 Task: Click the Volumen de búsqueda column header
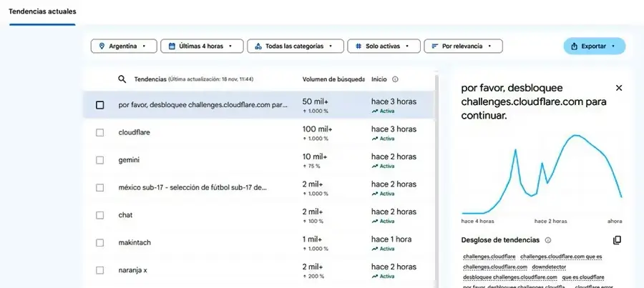pos(333,79)
